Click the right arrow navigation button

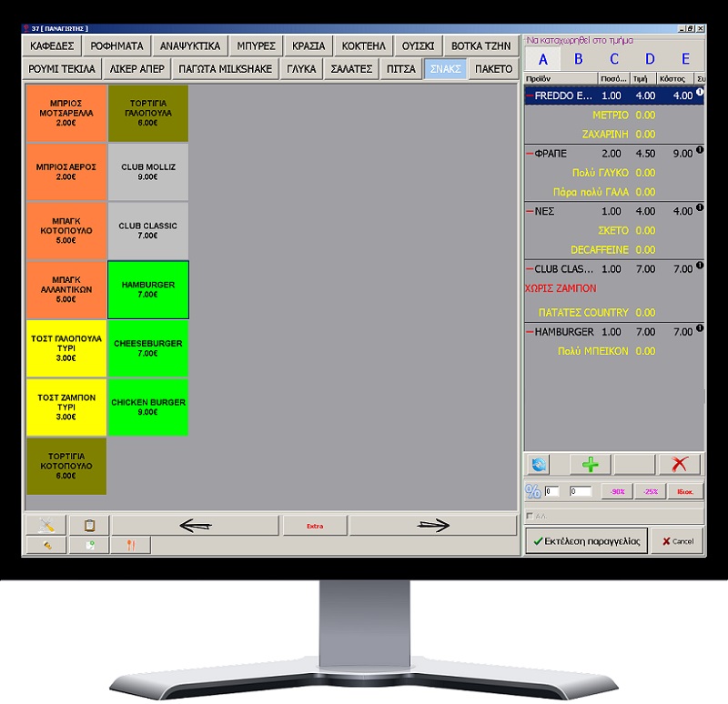coord(432,525)
